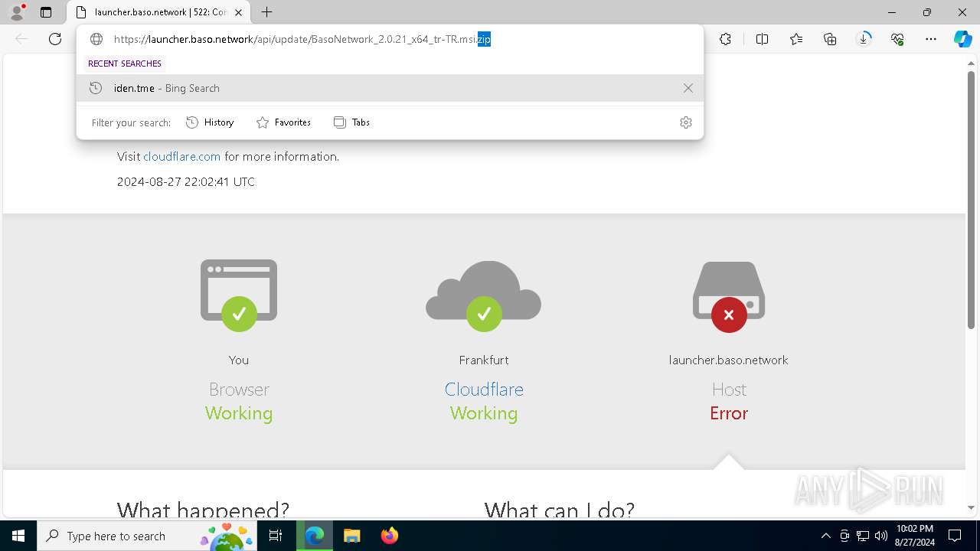980x551 pixels.
Task: Click the browser Working status icon
Action: pyautogui.click(x=239, y=295)
